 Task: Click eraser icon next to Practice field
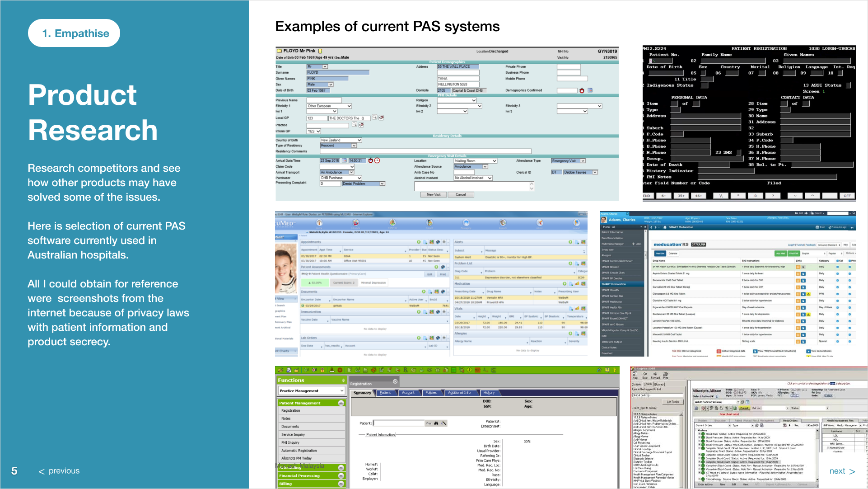tap(361, 125)
